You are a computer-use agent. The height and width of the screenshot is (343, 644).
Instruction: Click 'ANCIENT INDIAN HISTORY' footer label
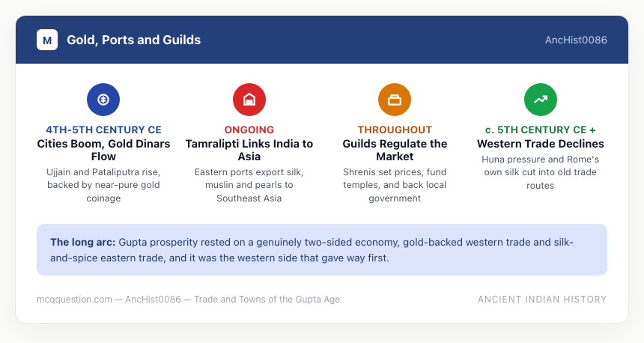point(542,300)
